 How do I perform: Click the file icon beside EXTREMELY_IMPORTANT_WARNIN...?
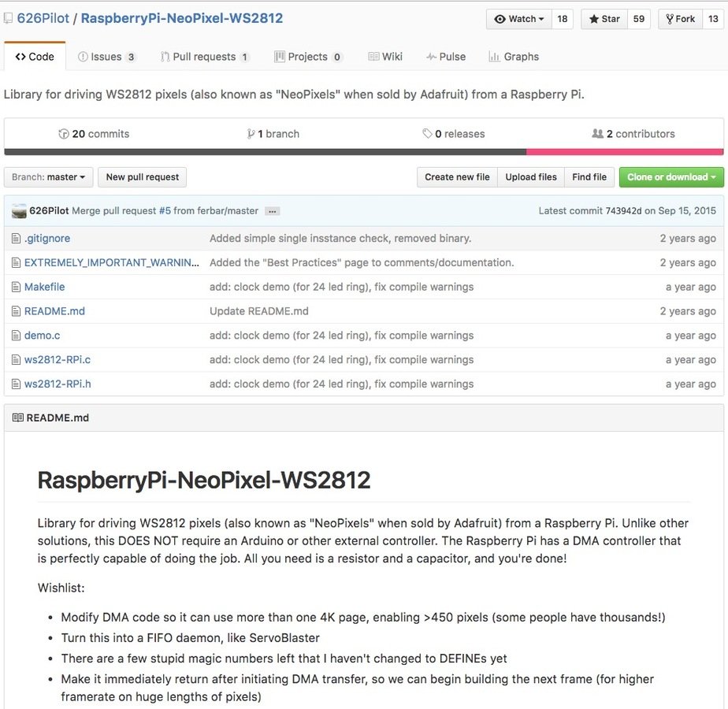[x=17, y=263]
